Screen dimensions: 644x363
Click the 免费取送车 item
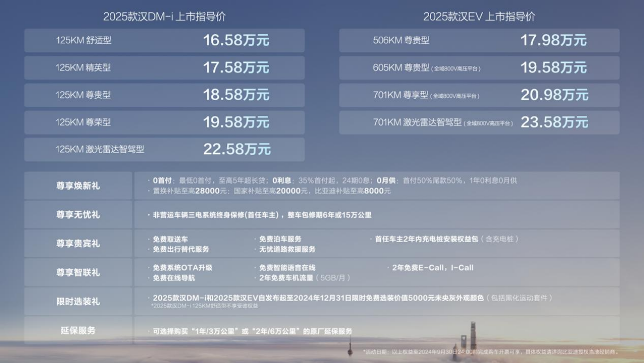click(x=170, y=239)
